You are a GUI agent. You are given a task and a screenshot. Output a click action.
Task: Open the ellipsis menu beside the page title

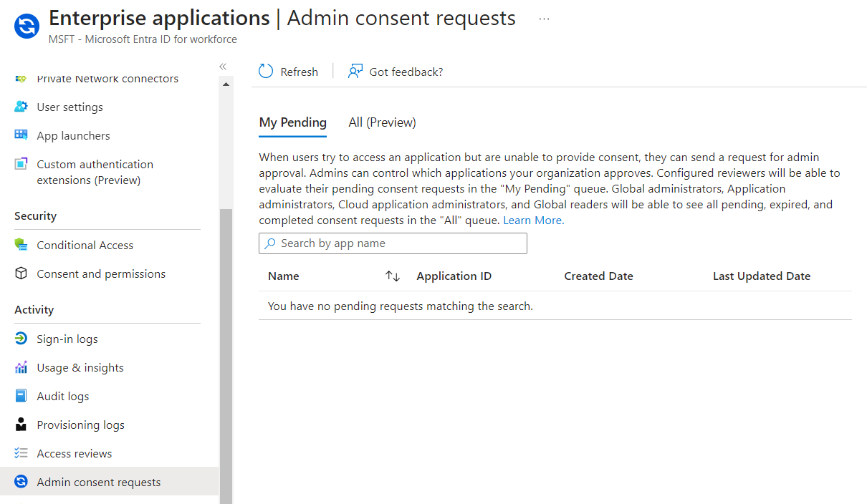tap(544, 19)
